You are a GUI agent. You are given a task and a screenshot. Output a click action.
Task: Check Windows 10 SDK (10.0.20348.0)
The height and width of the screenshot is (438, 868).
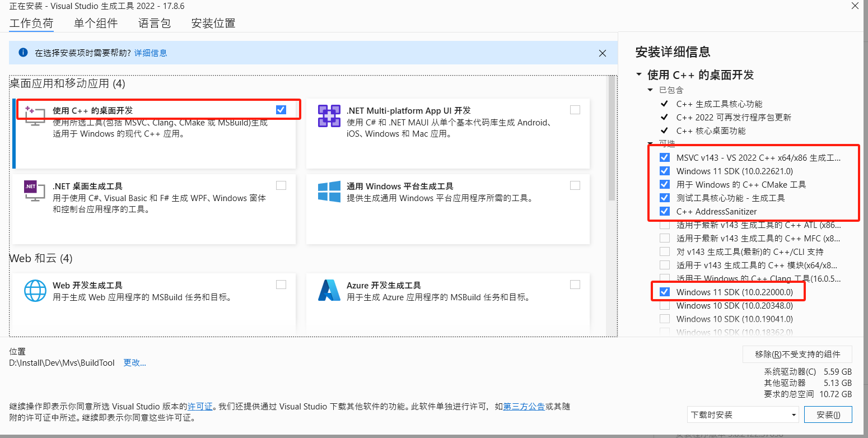(665, 305)
